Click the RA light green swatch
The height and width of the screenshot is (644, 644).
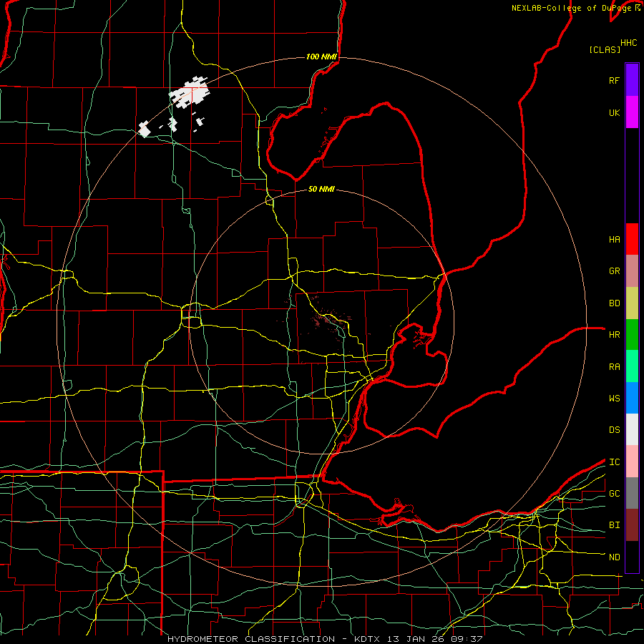[632, 366]
